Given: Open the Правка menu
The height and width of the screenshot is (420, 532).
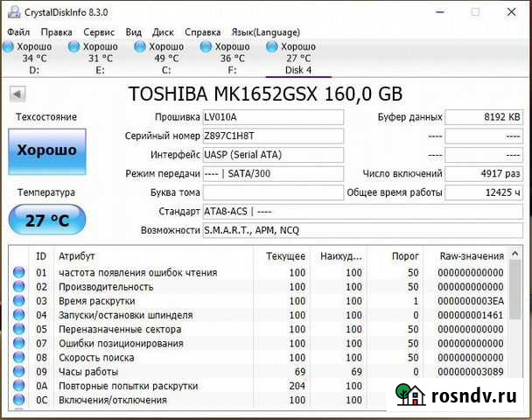Looking at the screenshot, I should pyautogui.click(x=56, y=32).
